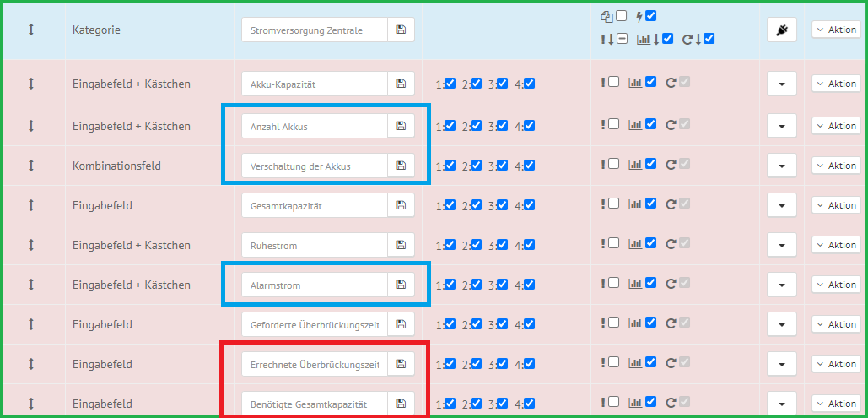The width and height of the screenshot is (868, 418).
Task: Save the Gesamtkapazität field label
Action: pyautogui.click(x=401, y=205)
